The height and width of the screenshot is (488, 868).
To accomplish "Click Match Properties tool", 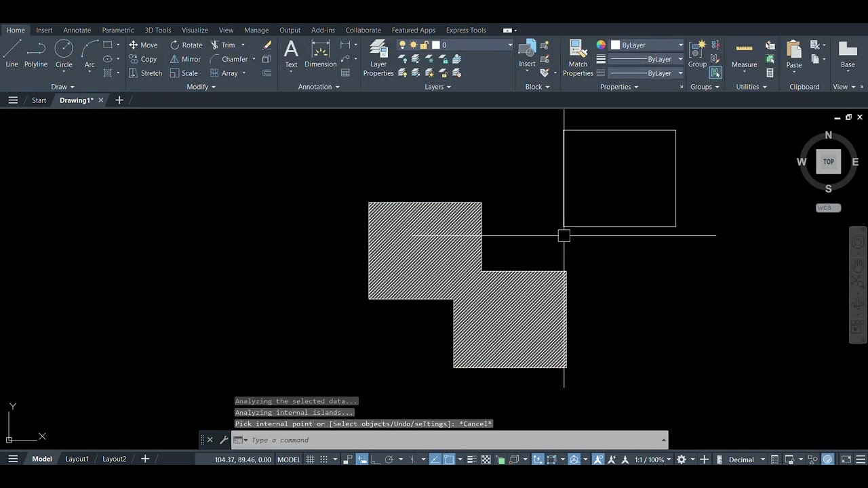I will point(578,58).
